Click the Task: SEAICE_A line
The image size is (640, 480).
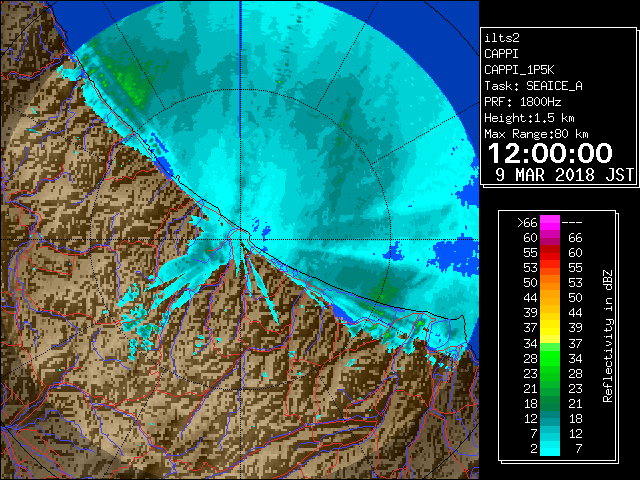(533, 86)
